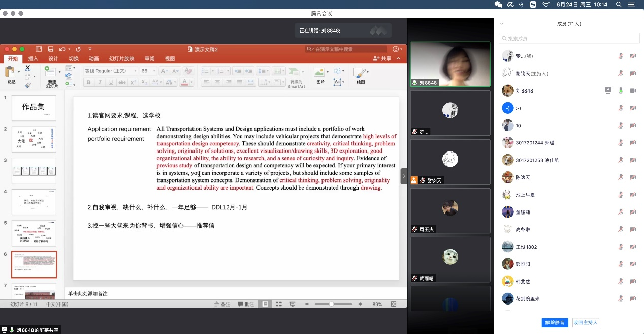Disable 黎钧天's microphone in member list
Image resolution: width=644 pixels, height=334 pixels.
[621, 73]
